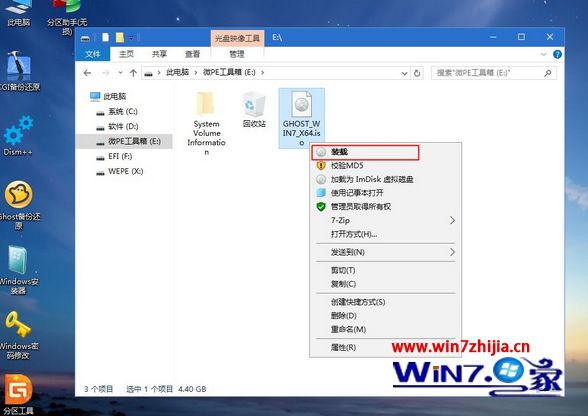588x416 pixels.
Task: Open EFI (F:) drive in sidebar
Action: coord(114,156)
